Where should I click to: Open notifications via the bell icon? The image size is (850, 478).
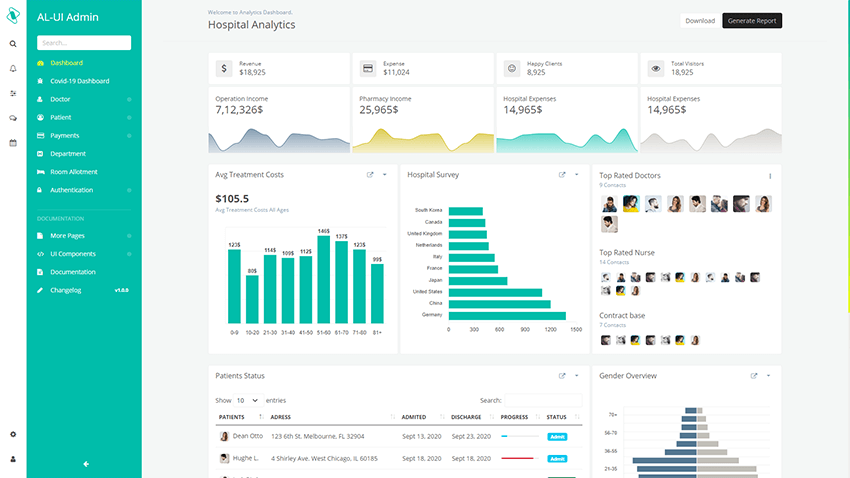[x=13, y=69]
